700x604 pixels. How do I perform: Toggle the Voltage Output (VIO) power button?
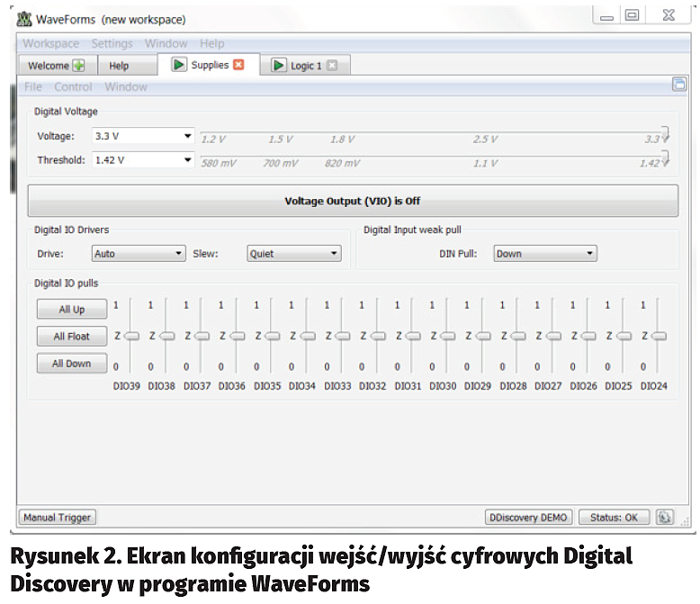click(x=353, y=201)
